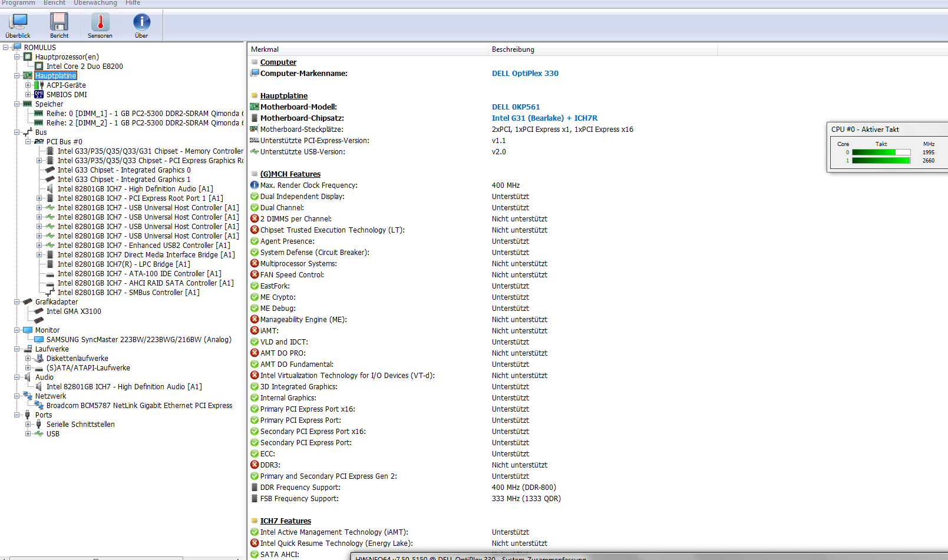Click the ROMULUS computer icon in tree
Screen dimensions: 948x560
17,47
